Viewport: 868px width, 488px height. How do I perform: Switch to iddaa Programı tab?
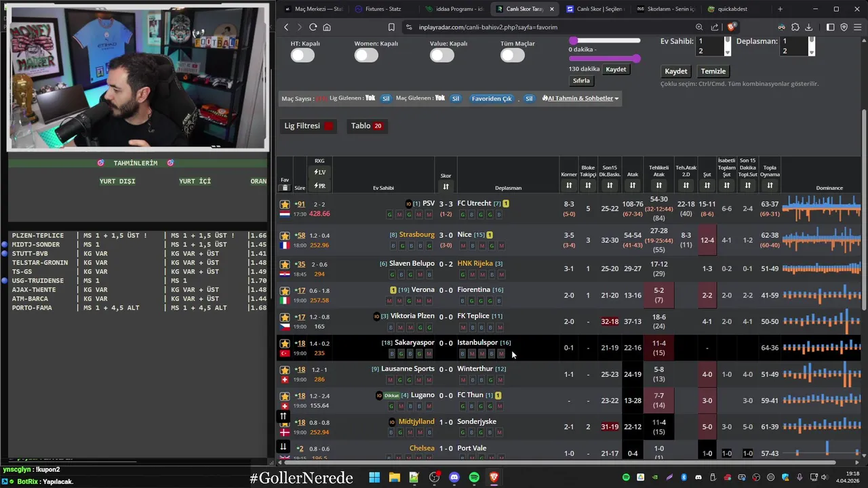point(454,9)
